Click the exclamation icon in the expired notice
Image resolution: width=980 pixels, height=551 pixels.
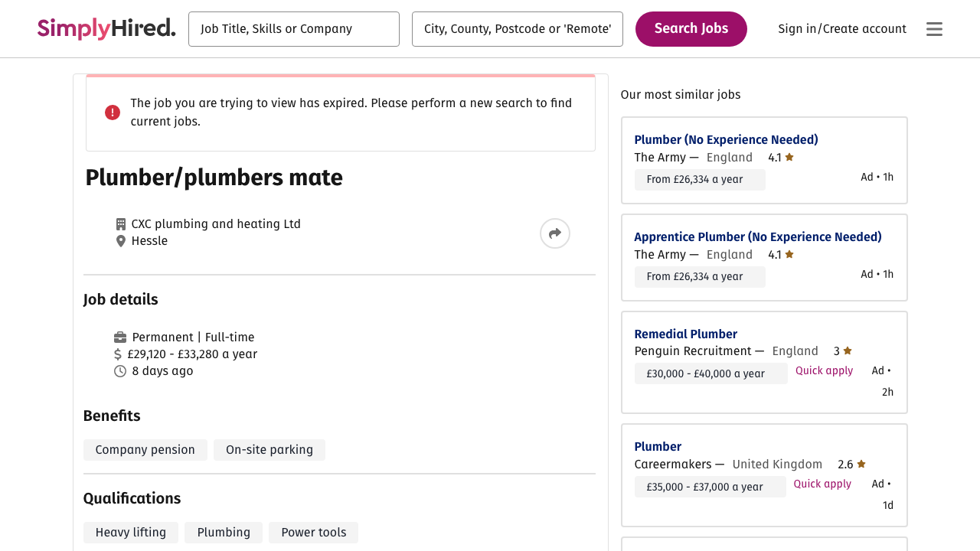tap(112, 112)
